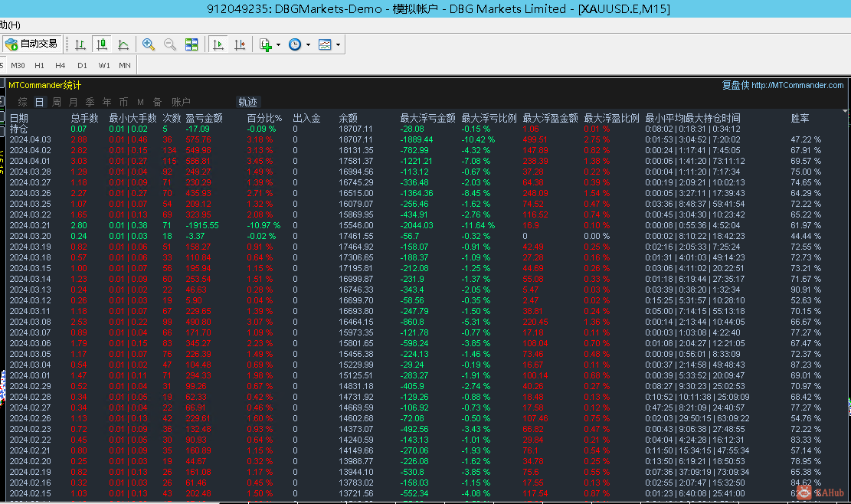Switch statistics to 周 weekly view

tap(57, 102)
